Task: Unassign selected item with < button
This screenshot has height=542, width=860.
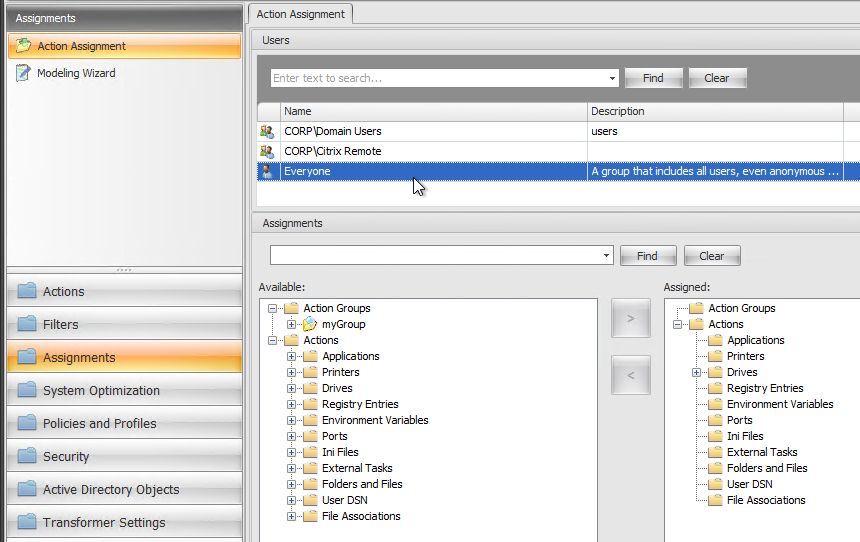Action: [x=631, y=375]
